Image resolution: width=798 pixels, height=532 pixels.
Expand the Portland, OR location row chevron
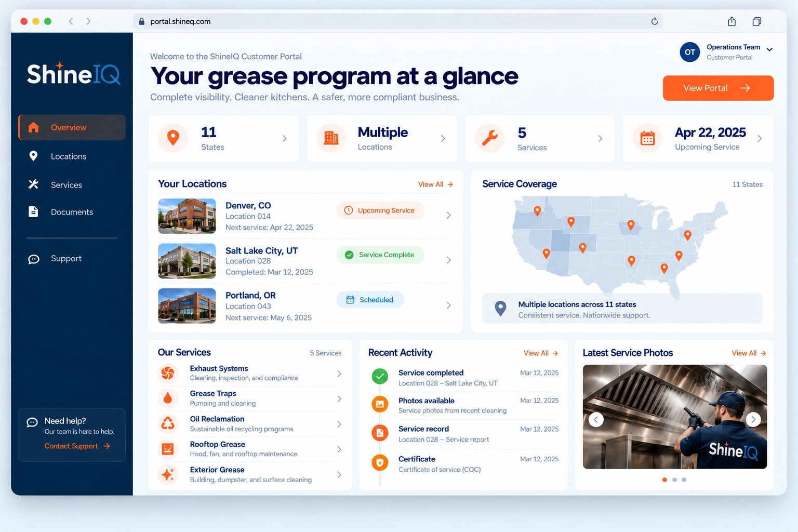(449, 305)
